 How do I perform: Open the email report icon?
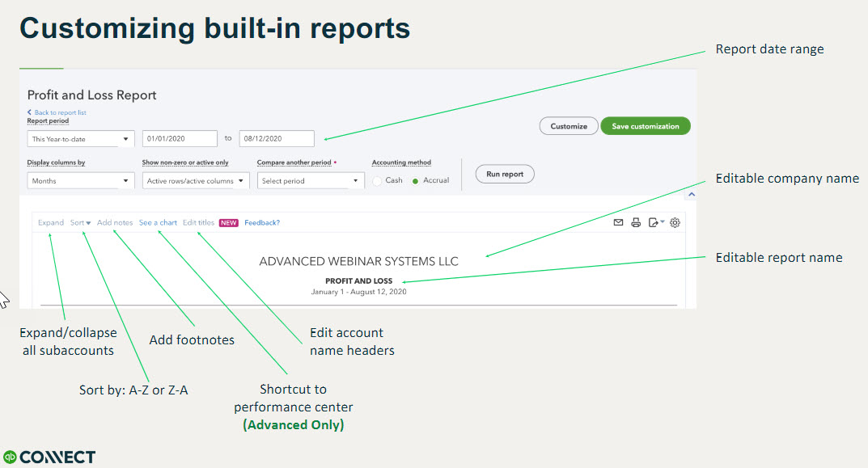point(618,222)
